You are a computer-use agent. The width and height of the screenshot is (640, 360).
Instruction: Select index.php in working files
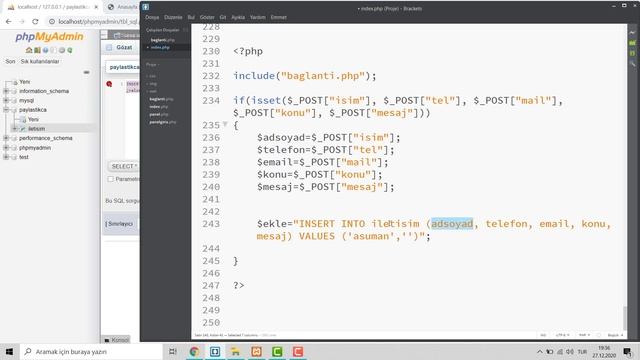click(160, 47)
